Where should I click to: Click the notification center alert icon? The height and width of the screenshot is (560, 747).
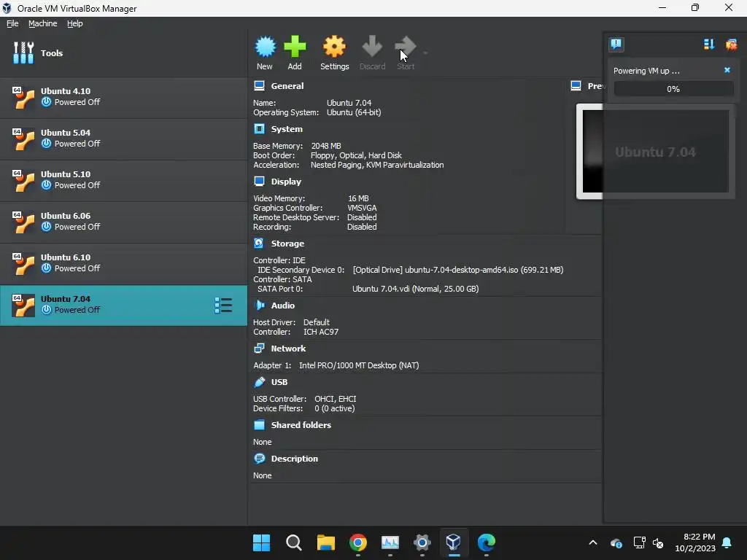(616, 44)
